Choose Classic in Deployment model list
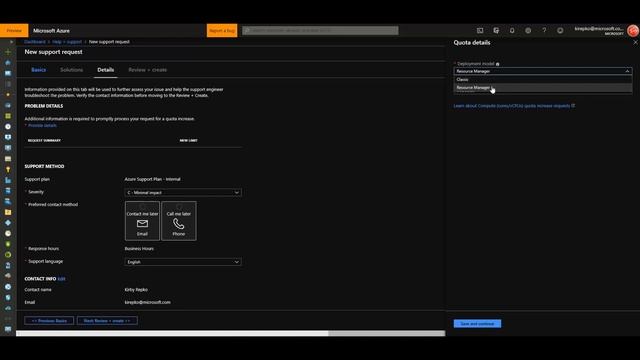640x360 pixels. point(543,80)
